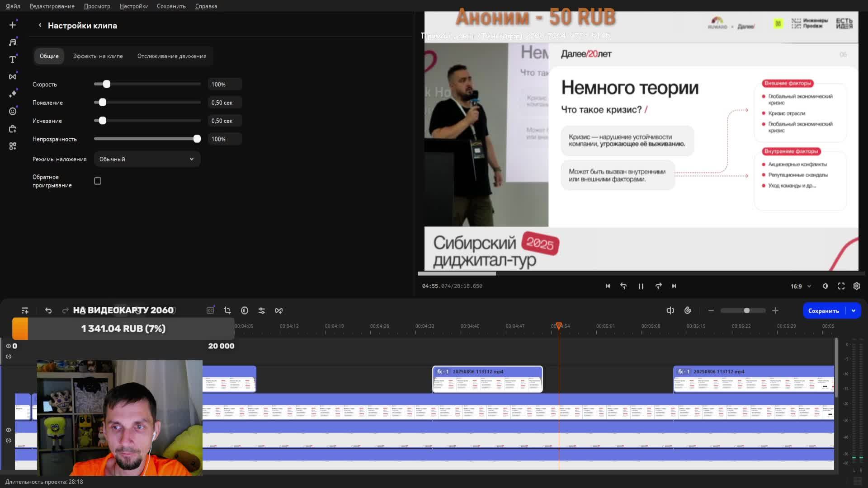Open the audio music panel in sidebar
This screenshot has height=488, width=868.
(x=13, y=42)
